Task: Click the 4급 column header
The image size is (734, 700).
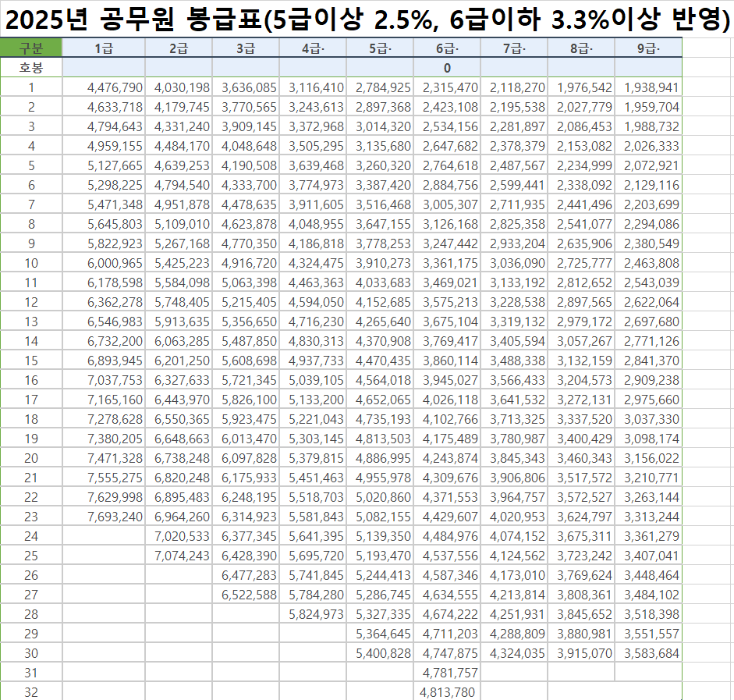Action: pyautogui.click(x=313, y=48)
